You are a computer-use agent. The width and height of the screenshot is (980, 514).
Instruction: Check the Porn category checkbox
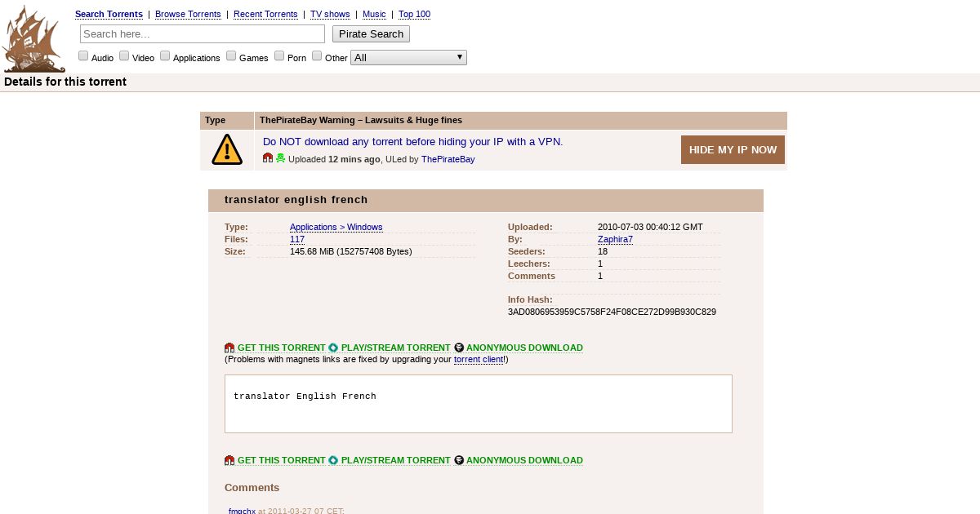[279, 55]
